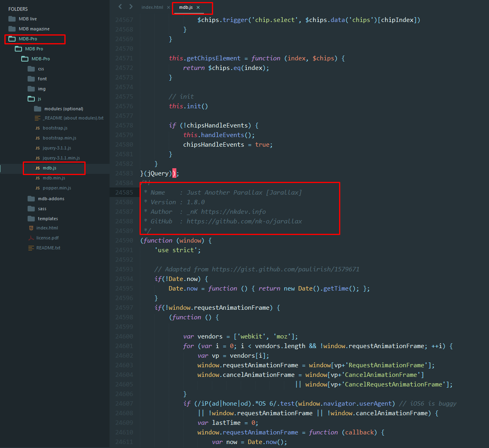Click the folder icon of sass
Image resolution: width=489 pixels, height=448 pixels.
[31, 209]
